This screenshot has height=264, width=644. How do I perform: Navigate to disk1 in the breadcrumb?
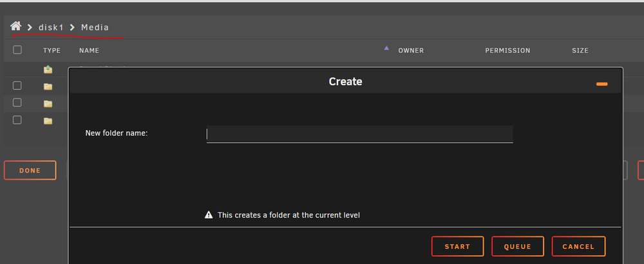(x=52, y=28)
